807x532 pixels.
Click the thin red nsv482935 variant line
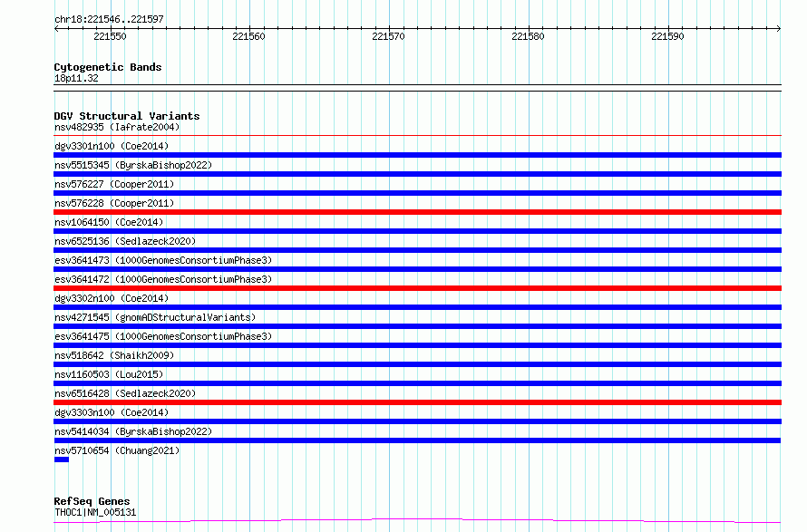[417, 136]
